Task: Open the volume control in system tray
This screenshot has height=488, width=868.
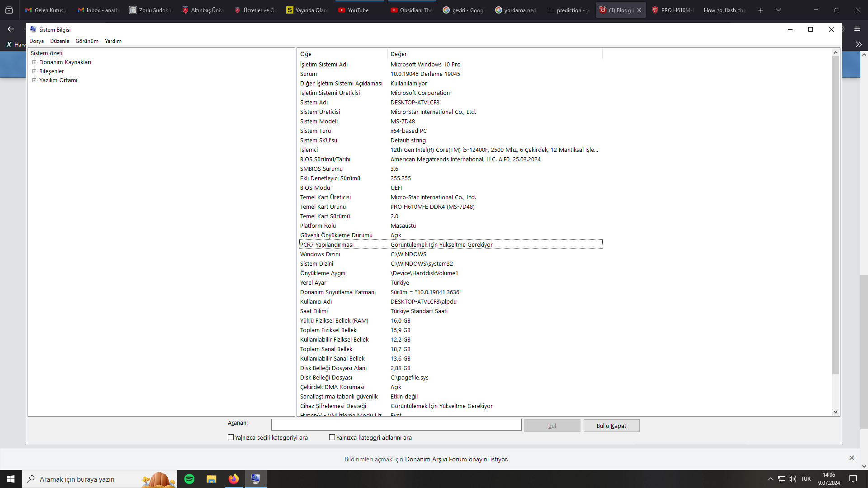Action: pyautogui.click(x=793, y=479)
